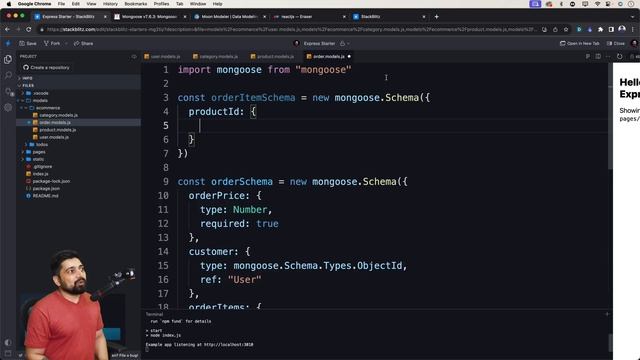Reload the page in Chrome
The image size is (640, 360).
pos(29,29)
